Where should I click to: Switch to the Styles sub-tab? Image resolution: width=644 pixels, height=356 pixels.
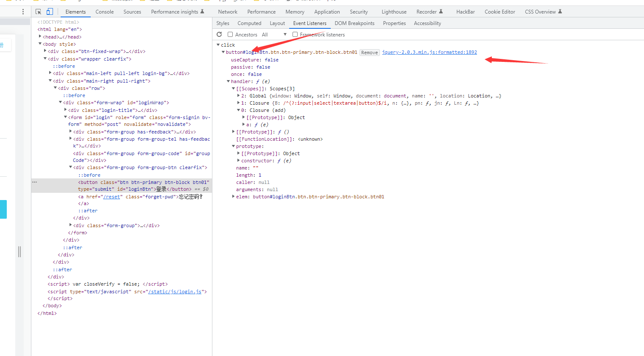(223, 23)
